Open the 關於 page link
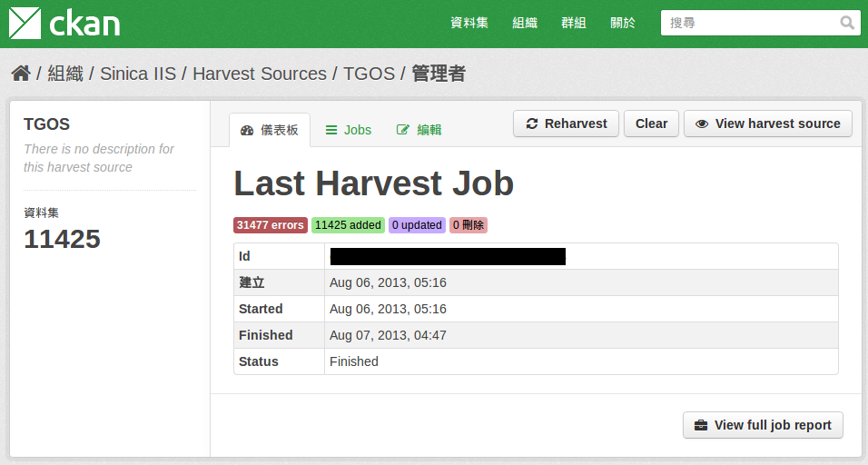 [x=623, y=23]
